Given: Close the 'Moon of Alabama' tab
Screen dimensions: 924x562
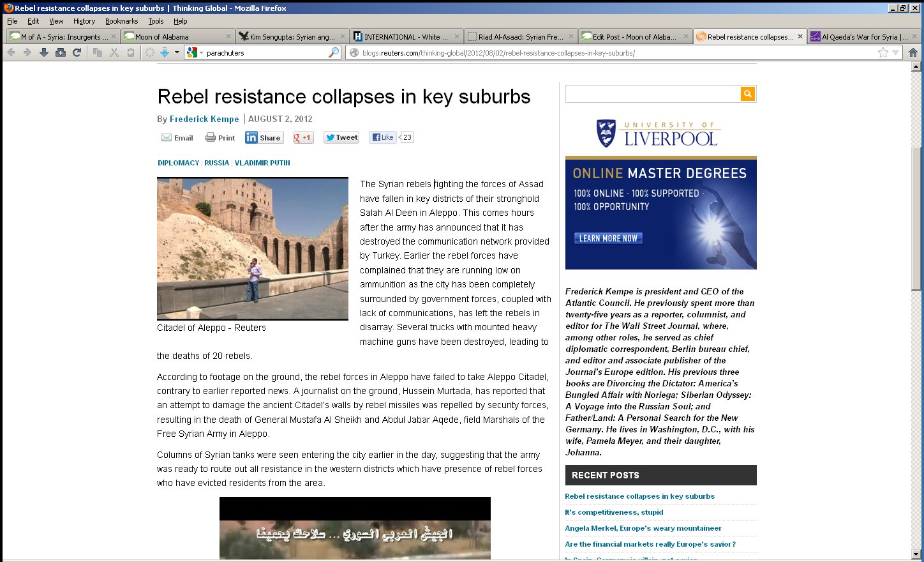Looking at the screenshot, I should coord(228,36).
